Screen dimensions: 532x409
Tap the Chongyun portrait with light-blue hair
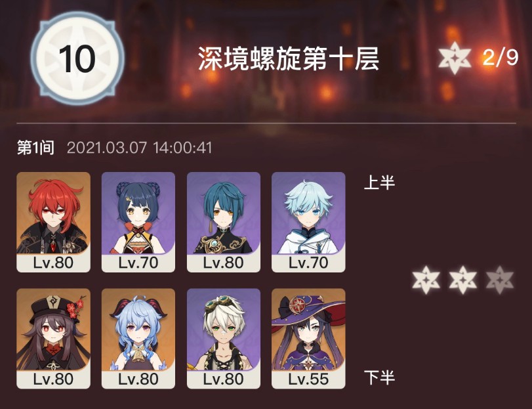coord(308,222)
